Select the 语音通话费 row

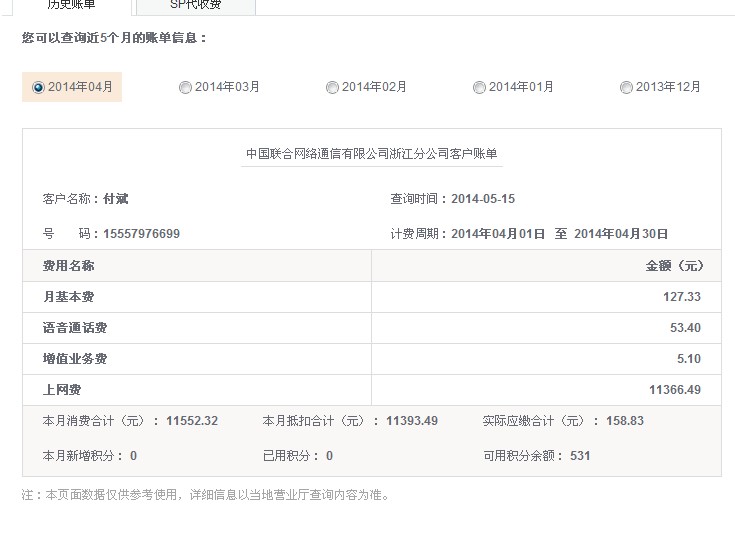pyautogui.click(x=74, y=328)
